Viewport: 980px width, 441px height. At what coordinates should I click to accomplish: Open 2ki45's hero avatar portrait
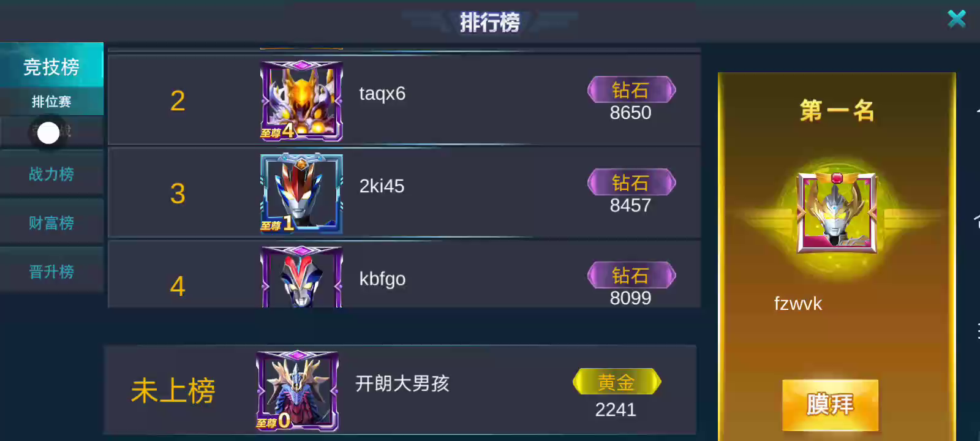[301, 194]
